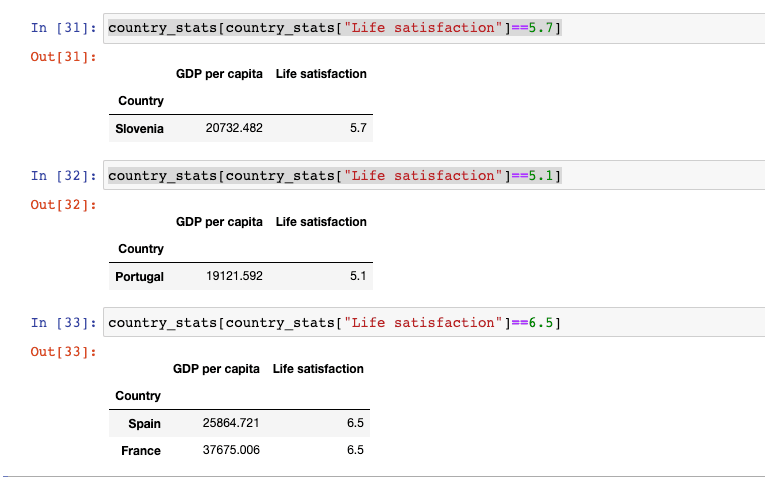Screen dimensions: 765x477
Task: Click the 19121.592 GDP value
Action: pyautogui.click(x=234, y=276)
